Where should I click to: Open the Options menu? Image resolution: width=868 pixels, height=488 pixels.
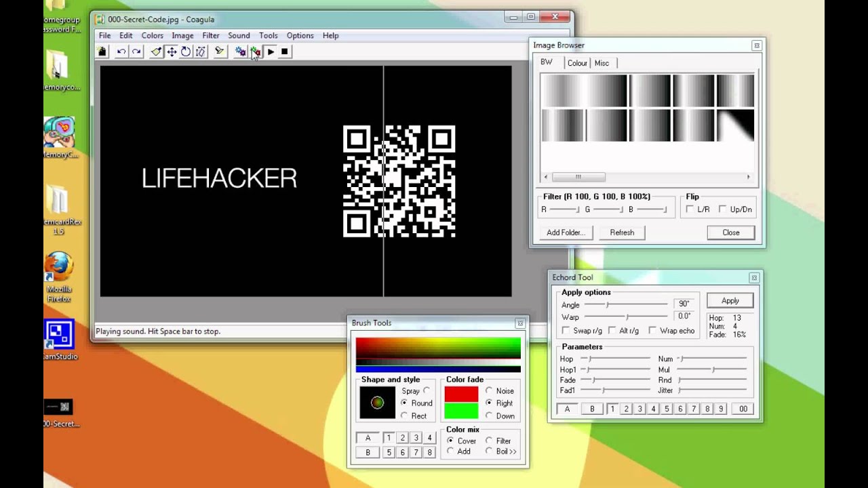click(x=300, y=35)
